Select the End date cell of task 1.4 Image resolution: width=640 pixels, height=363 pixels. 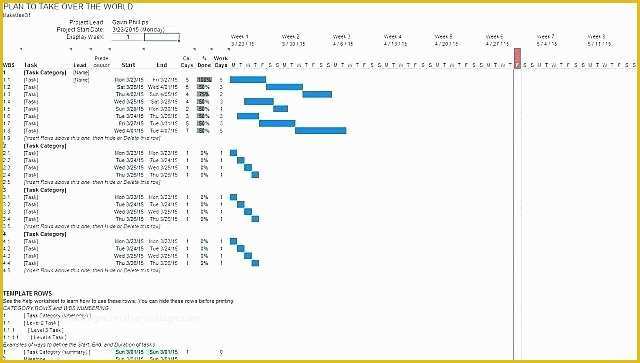tap(163, 102)
